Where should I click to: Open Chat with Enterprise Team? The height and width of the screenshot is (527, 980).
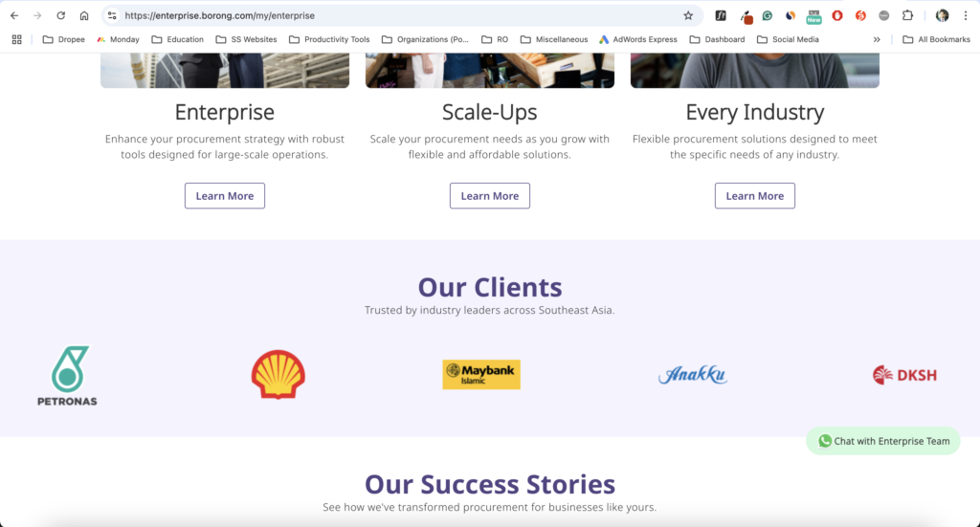coord(883,441)
